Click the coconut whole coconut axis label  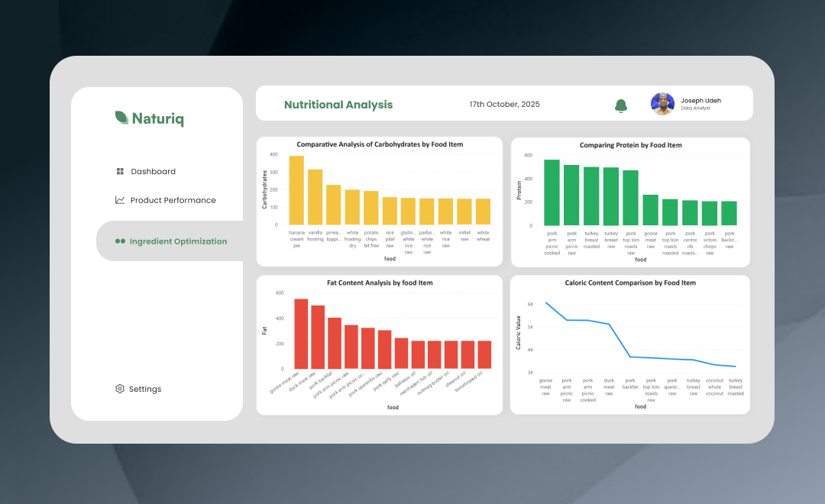[714, 386]
